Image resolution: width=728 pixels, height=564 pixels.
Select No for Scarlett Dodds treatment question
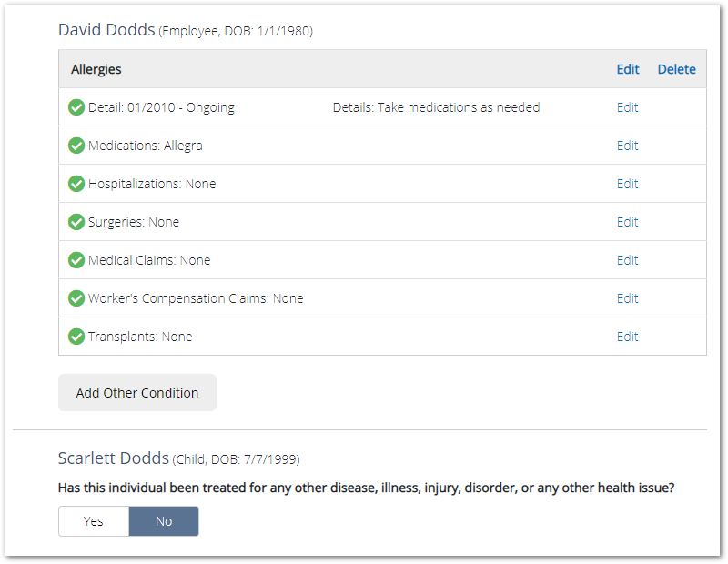[x=164, y=521]
